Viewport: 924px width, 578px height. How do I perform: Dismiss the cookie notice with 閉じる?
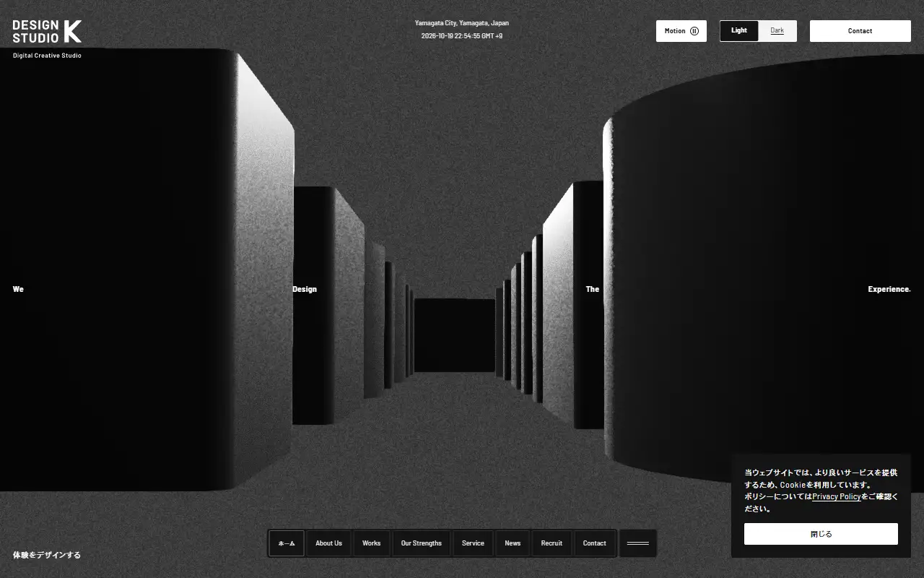821,534
